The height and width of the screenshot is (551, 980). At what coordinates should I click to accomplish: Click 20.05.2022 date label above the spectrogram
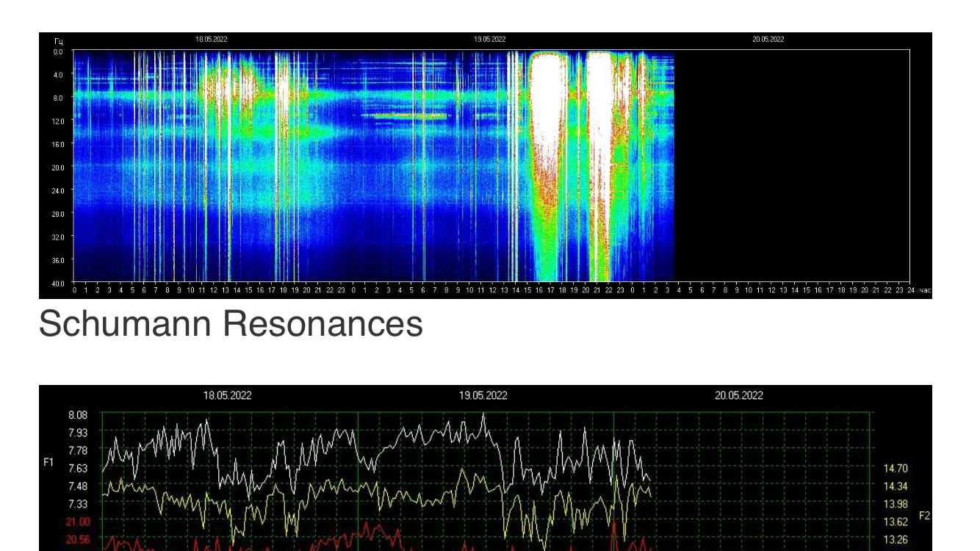coord(768,40)
